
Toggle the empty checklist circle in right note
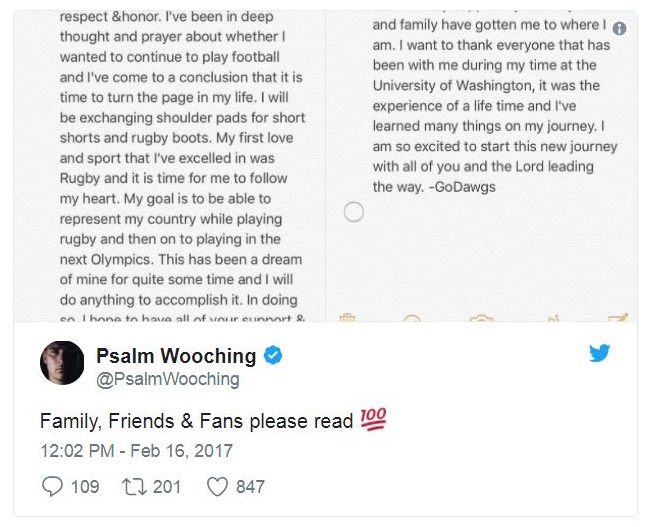353,212
